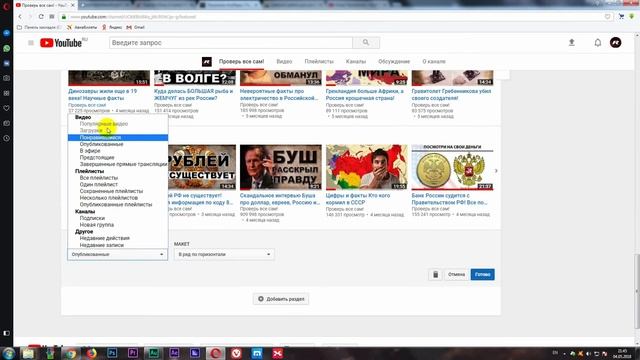Launch Premiere Pro from the taskbar
Viewport: 640px width, 360px height.
coord(133,353)
